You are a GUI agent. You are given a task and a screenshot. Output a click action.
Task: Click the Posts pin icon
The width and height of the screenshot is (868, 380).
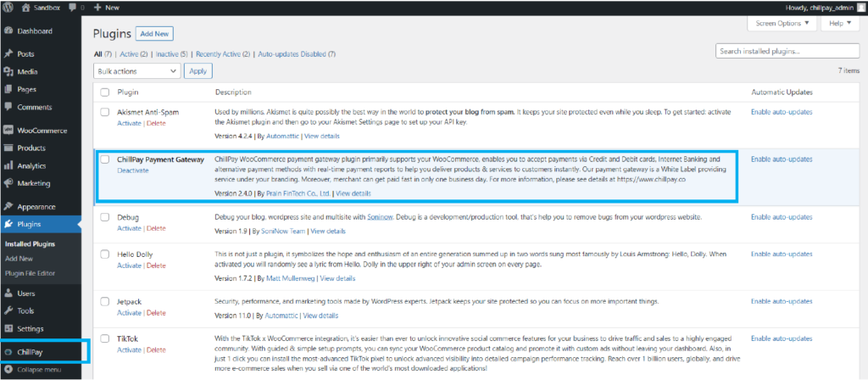8,53
